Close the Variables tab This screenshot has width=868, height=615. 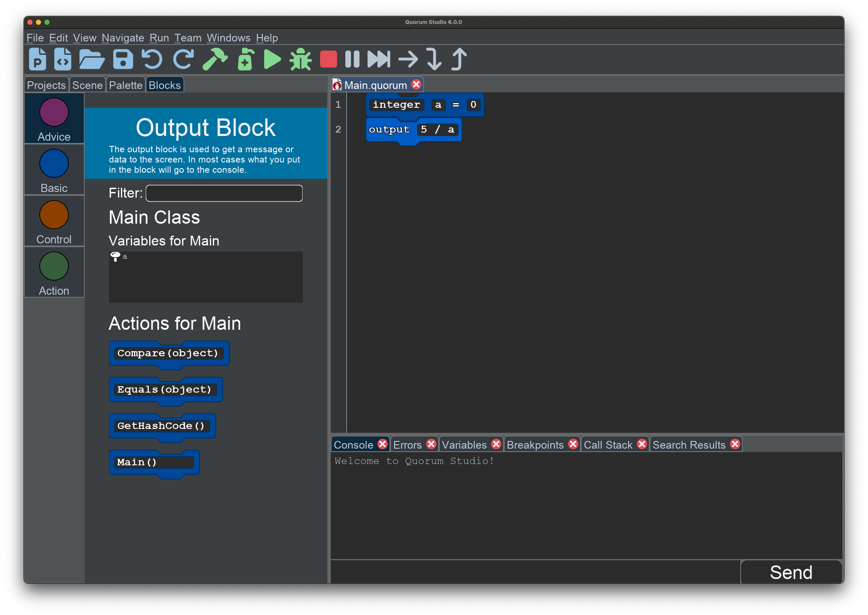pos(496,444)
